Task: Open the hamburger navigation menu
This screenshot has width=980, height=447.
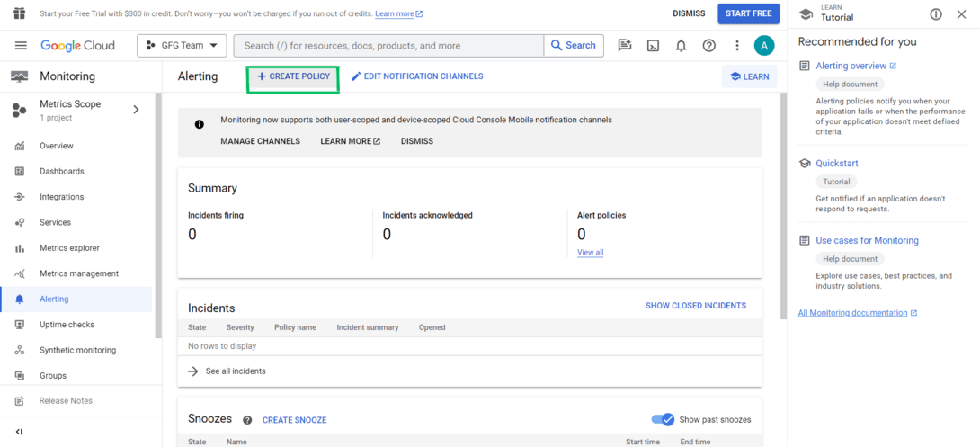Action: point(21,46)
